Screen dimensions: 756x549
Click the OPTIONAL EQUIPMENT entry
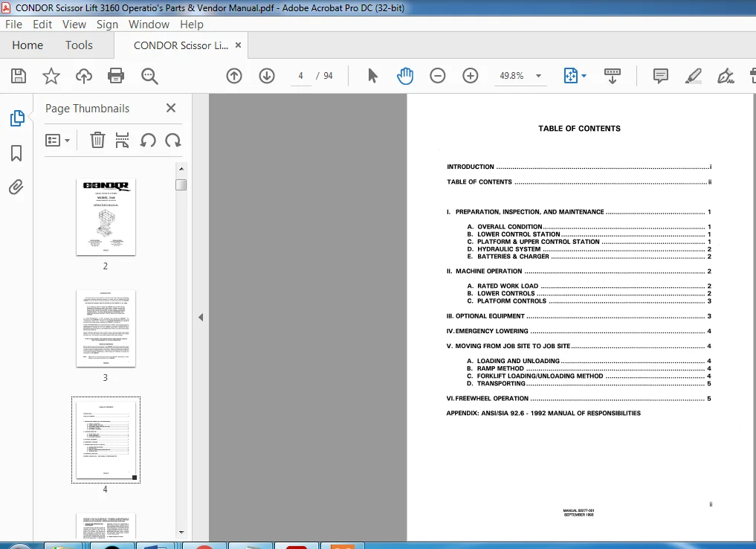(x=578, y=316)
